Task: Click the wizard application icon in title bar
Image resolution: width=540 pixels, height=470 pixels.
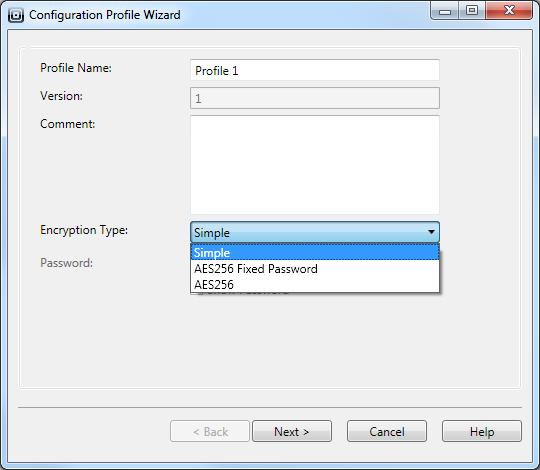Action: 16,15
